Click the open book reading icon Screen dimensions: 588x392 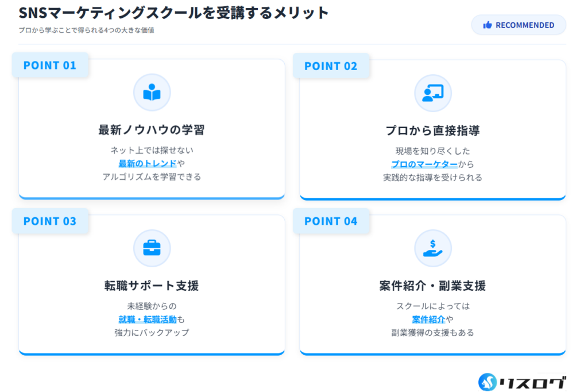(x=152, y=93)
